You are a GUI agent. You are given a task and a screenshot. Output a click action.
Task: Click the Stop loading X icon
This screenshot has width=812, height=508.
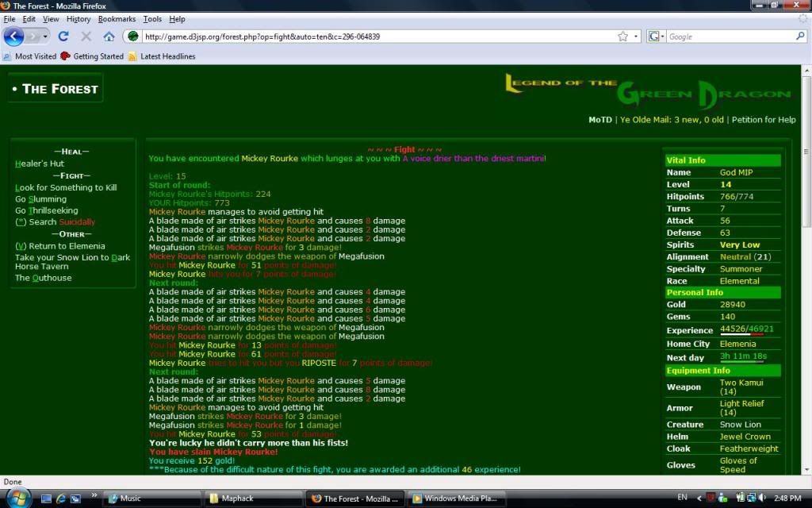86,37
